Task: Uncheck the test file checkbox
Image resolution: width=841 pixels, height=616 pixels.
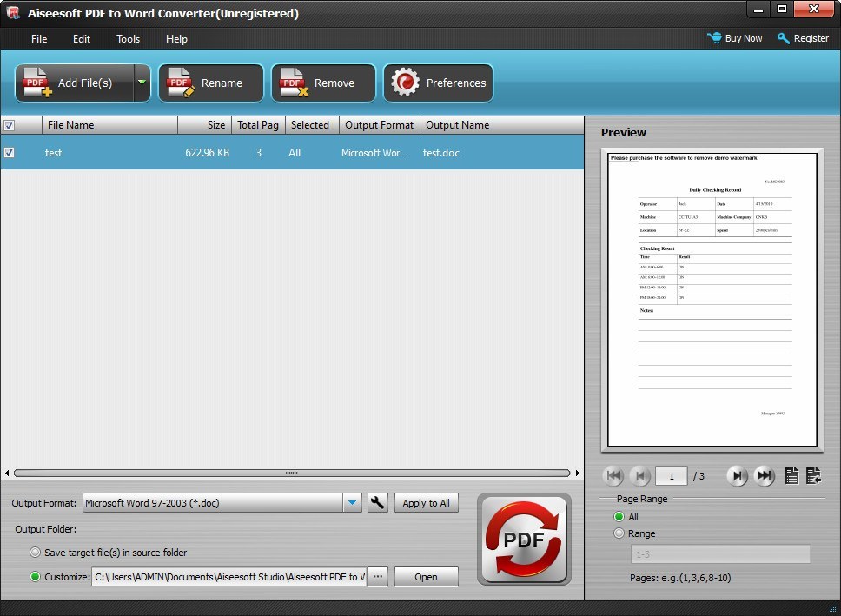Action: click(10, 152)
